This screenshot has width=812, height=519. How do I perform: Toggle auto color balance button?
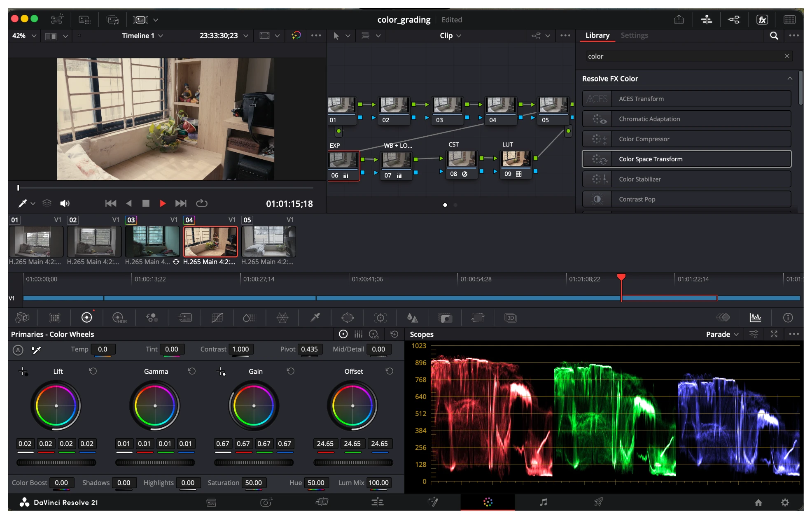[x=18, y=350]
